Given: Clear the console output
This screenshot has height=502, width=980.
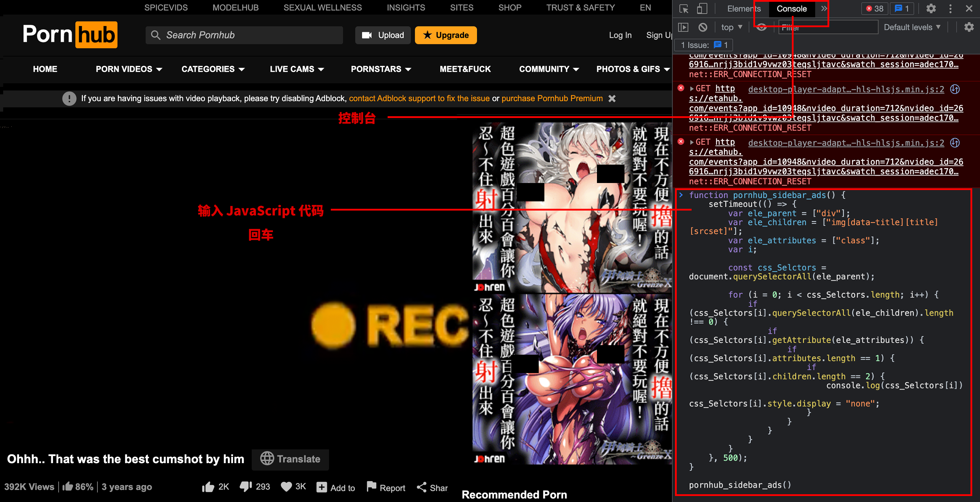Looking at the screenshot, I should tap(703, 28).
